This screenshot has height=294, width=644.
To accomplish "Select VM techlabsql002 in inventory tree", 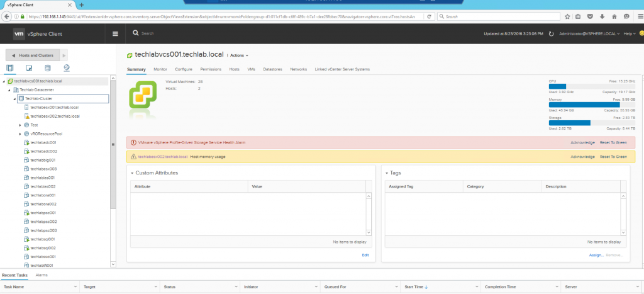I will 43,248.
